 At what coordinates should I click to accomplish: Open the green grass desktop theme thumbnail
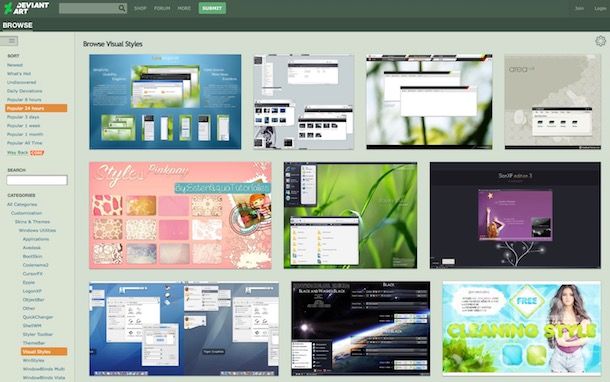pos(351,216)
